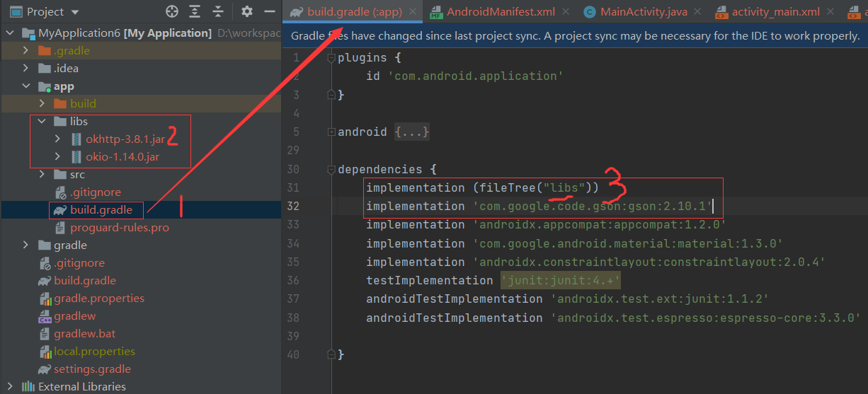
Task: Click 'com.google.android.material:material:1.3.0' text
Action: [x=627, y=244]
